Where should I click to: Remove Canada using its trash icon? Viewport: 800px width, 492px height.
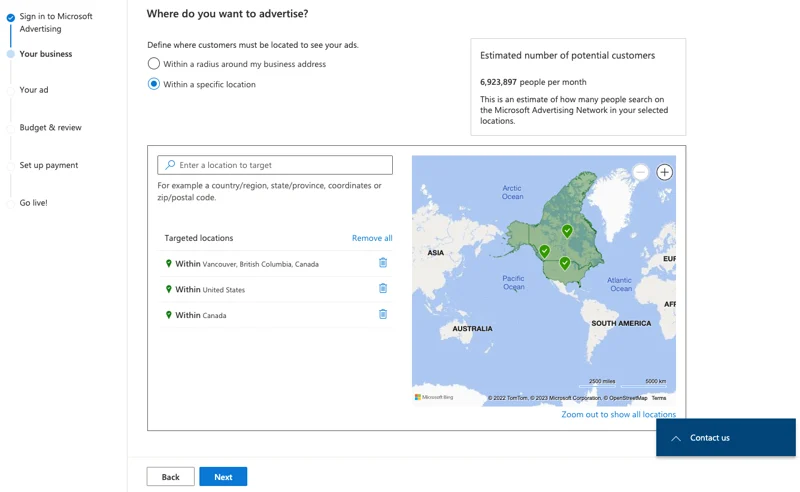click(382, 314)
